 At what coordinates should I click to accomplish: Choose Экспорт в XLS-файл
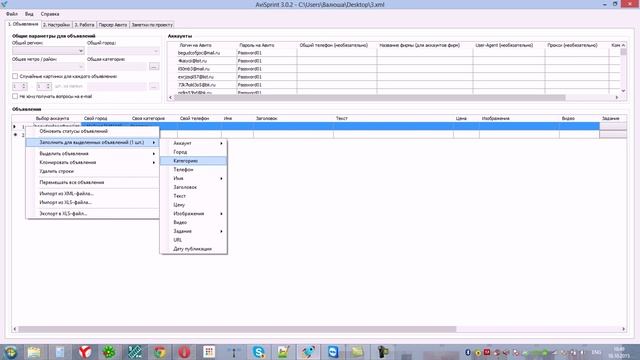coord(92,213)
